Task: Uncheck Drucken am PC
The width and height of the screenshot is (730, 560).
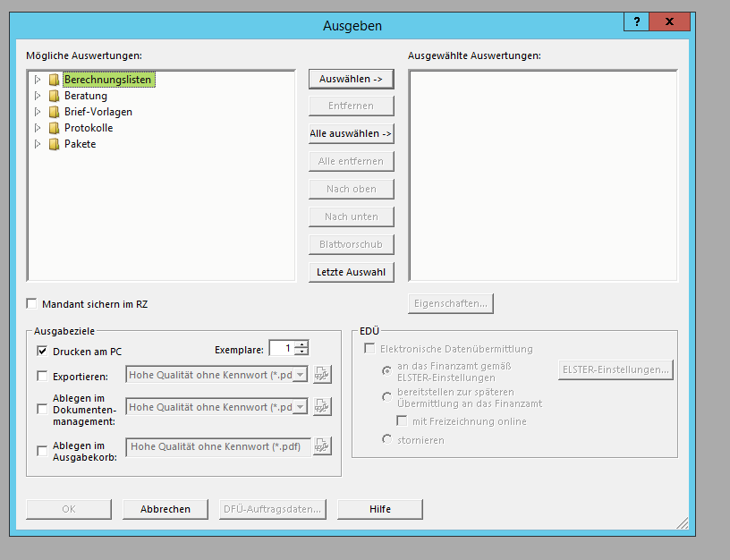Action: pos(42,351)
